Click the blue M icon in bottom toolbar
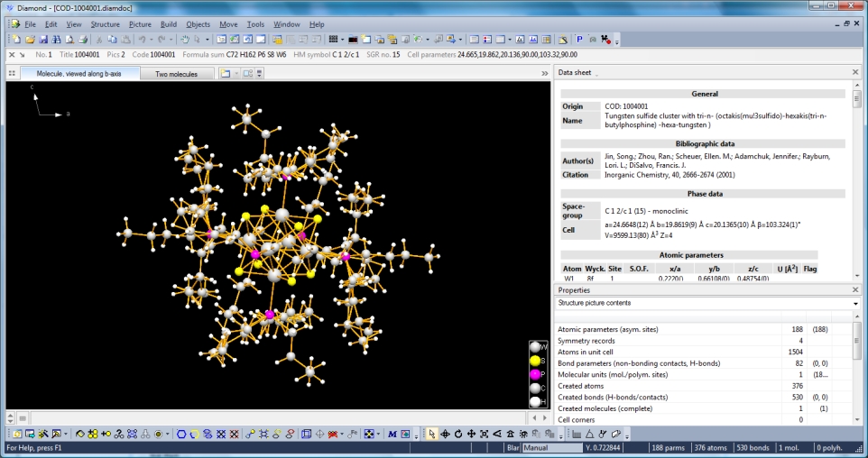This screenshot has width=868, height=458. coord(392,434)
